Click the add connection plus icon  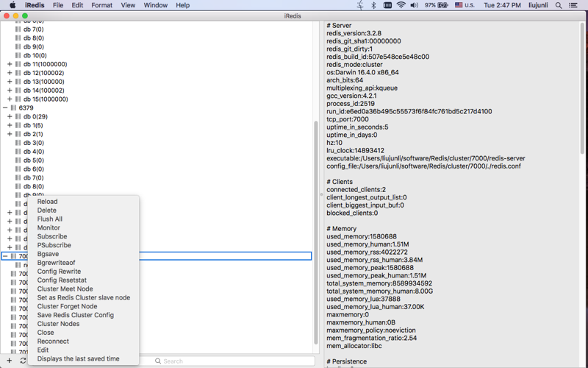coord(10,361)
